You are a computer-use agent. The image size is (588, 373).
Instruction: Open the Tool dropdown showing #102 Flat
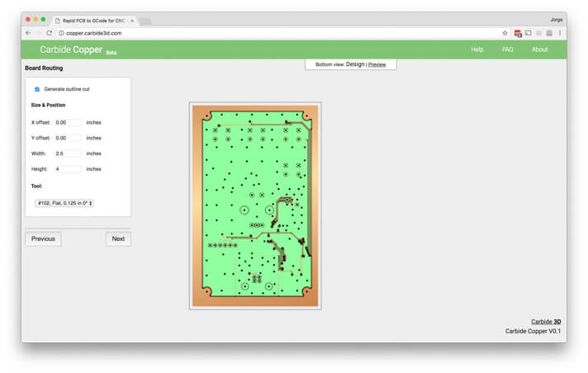[64, 203]
